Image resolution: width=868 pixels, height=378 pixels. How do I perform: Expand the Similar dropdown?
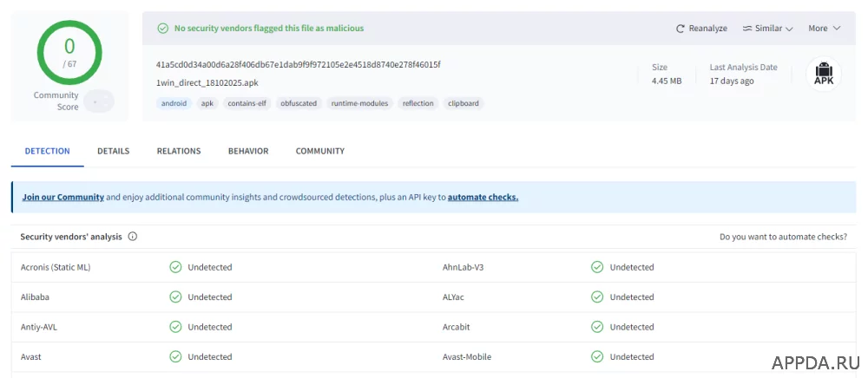click(x=768, y=29)
